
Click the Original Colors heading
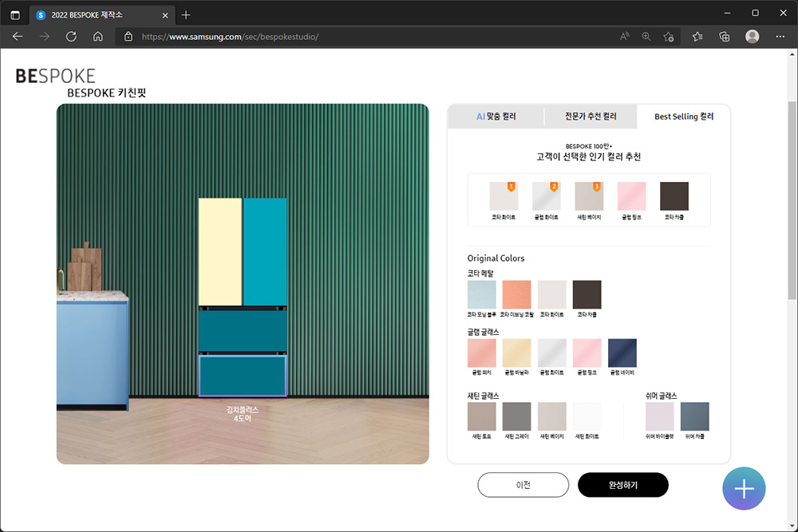point(496,258)
